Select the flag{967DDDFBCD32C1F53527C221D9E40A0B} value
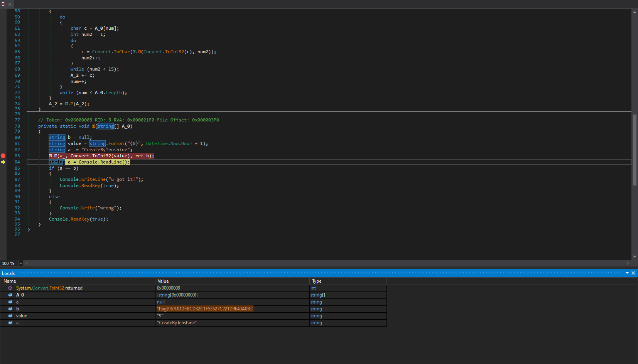This screenshot has height=364, width=638. pyautogui.click(x=205, y=309)
